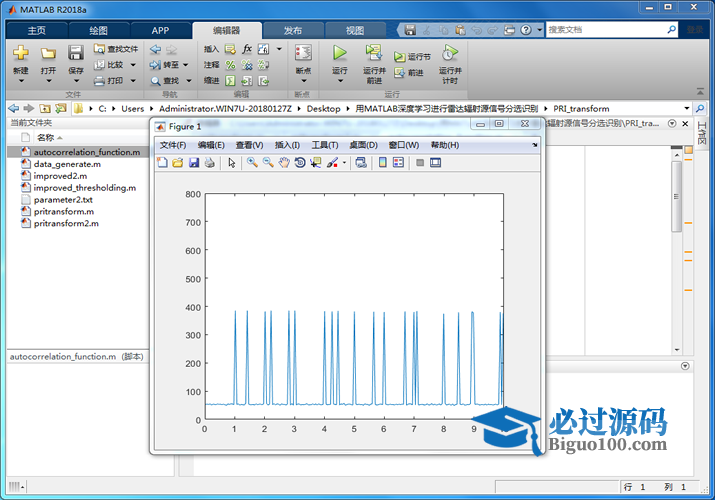Open the New (新建) dropdown arrow
The height and width of the screenshot is (500, 715).
21,81
